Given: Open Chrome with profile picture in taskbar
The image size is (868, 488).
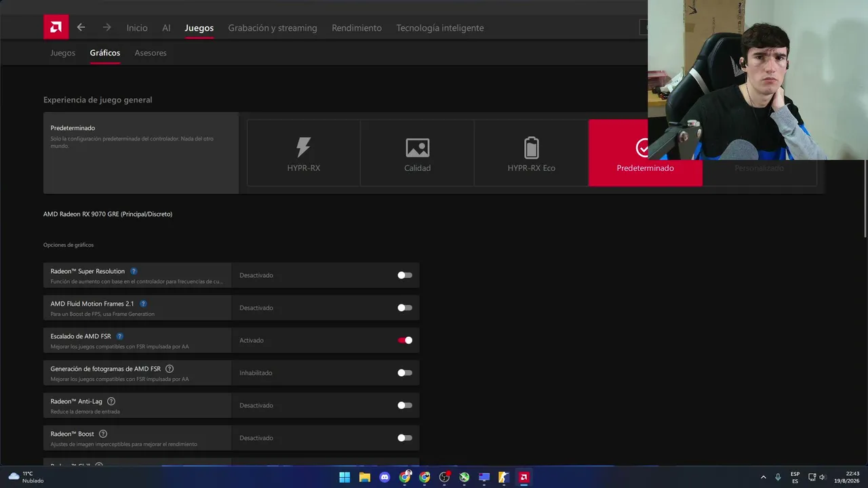Looking at the screenshot, I should click(405, 477).
